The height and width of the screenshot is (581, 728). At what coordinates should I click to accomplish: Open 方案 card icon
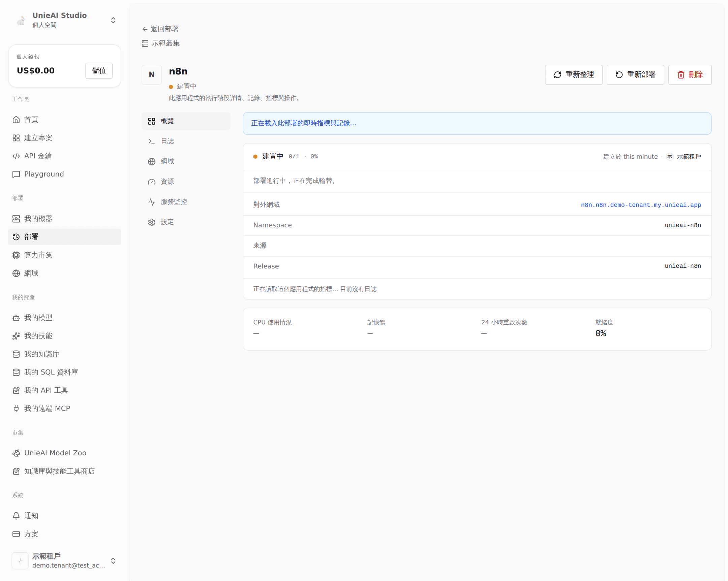tap(16, 534)
